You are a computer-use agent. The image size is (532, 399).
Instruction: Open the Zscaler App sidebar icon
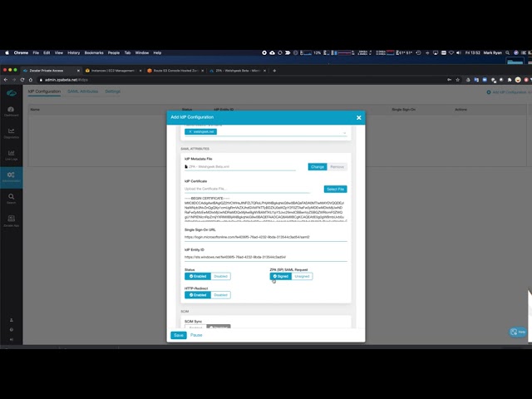11,220
